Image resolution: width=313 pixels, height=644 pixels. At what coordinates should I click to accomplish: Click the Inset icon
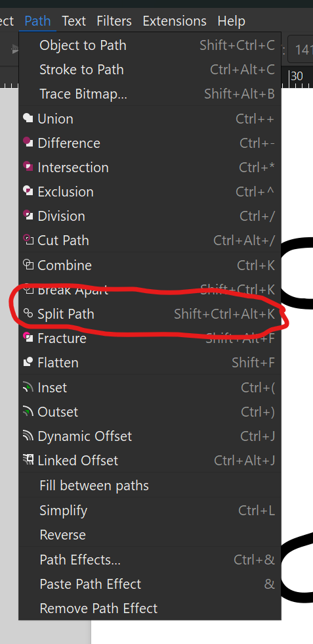[x=28, y=387]
